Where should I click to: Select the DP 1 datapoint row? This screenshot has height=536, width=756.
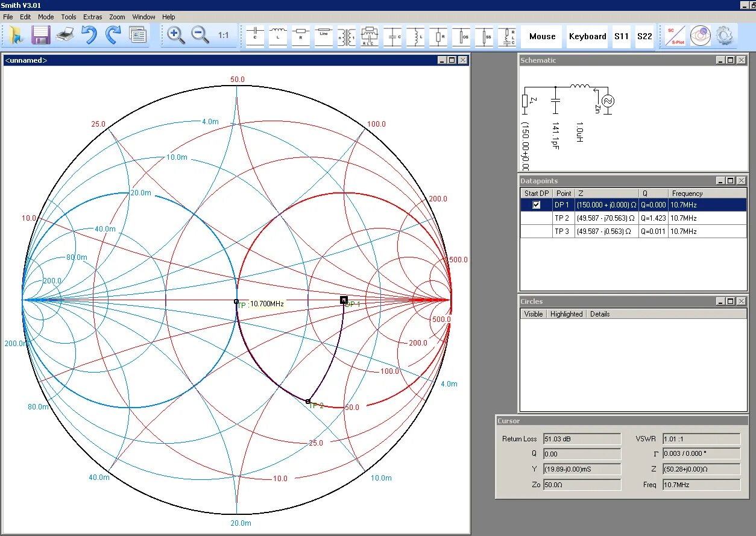(634, 205)
